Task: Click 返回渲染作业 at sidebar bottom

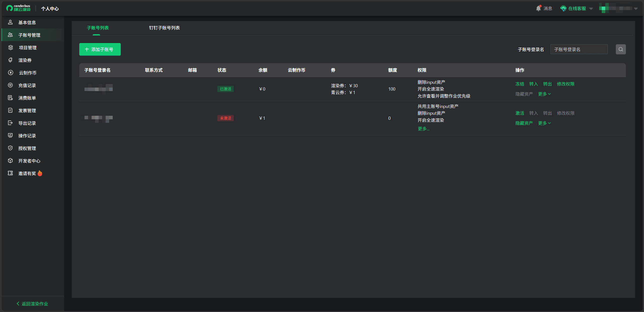Action: [32, 304]
